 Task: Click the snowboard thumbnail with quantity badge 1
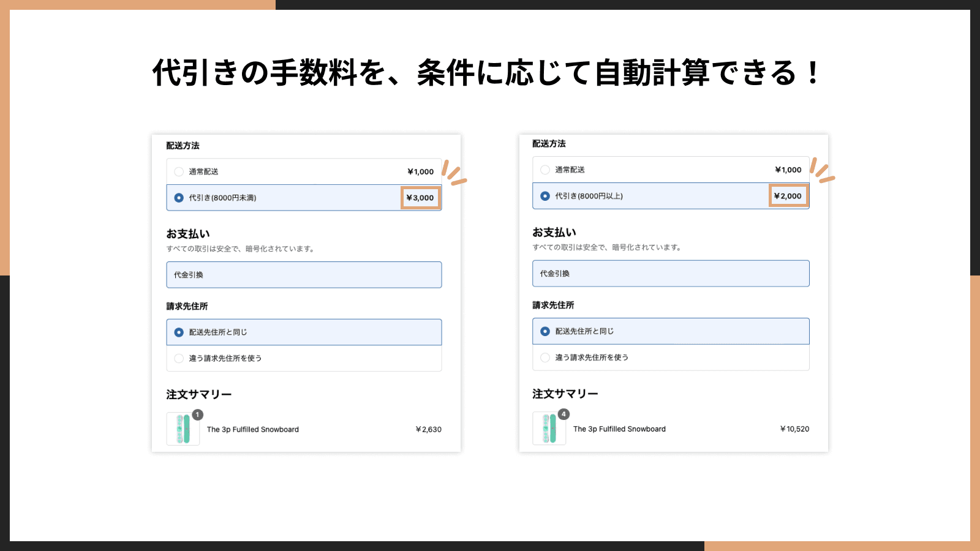click(x=183, y=429)
